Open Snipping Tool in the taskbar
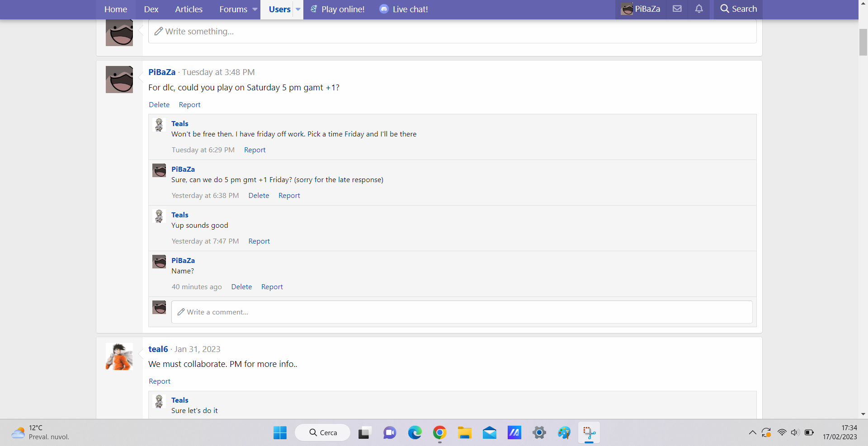Image resolution: width=868 pixels, height=446 pixels. pos(589,433)
